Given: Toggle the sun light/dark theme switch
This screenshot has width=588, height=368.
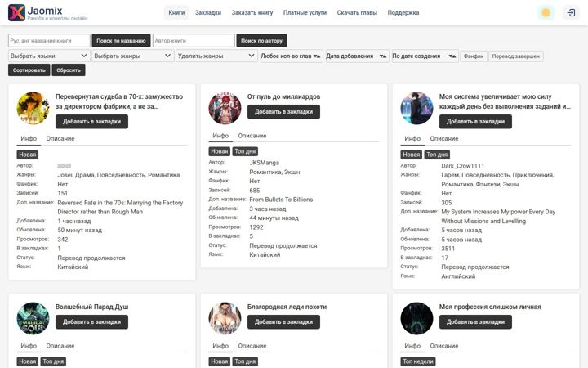Looking at the screenshot, I should click(546, 13).
